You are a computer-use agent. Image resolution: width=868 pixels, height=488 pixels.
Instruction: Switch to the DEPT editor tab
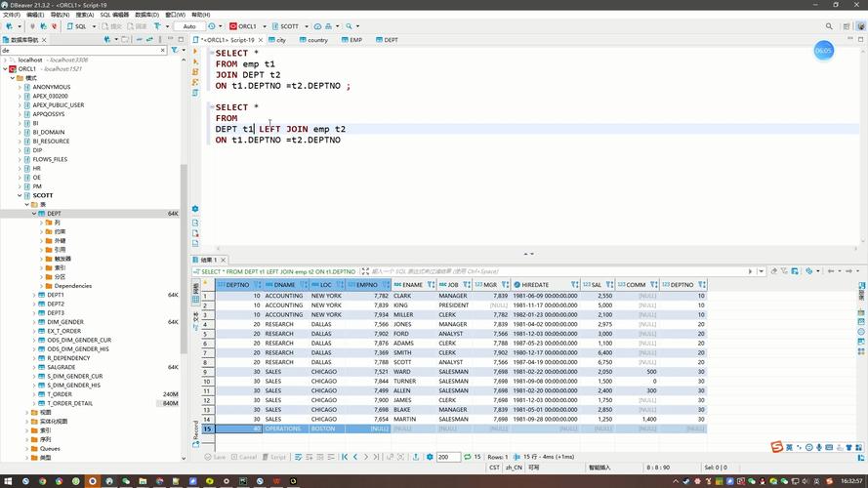[x=387, y=40]
